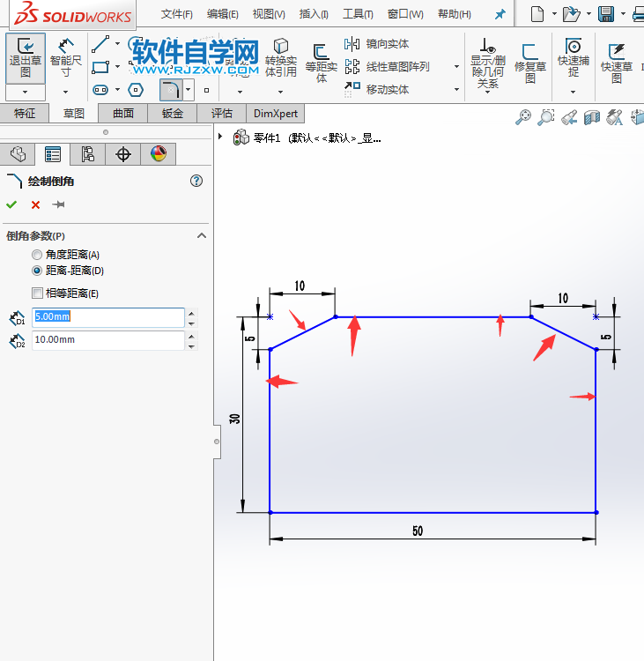The height and width of the screenshot is (661, 644).
Task: Click the Save icon
Action: (x=606, y=14)
